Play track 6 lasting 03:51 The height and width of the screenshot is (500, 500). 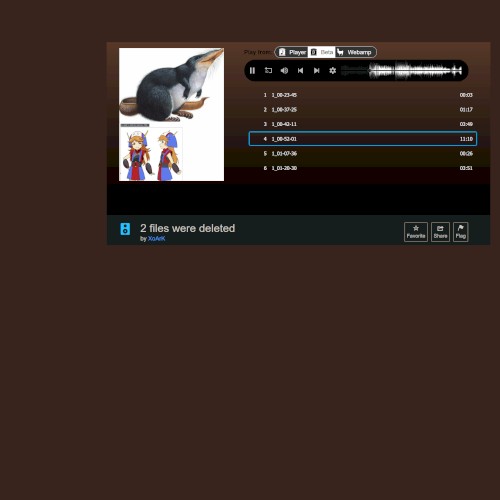click(363, 168)
